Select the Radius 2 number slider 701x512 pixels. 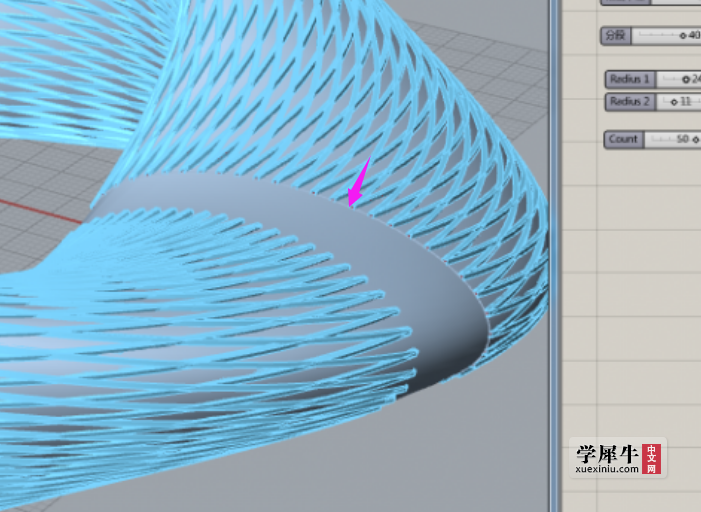653,102
